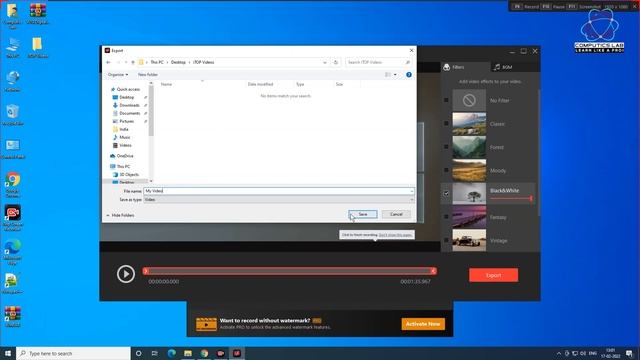Go back in the Export dialog
The image size is (640, 360).
[x=108, y=62]
